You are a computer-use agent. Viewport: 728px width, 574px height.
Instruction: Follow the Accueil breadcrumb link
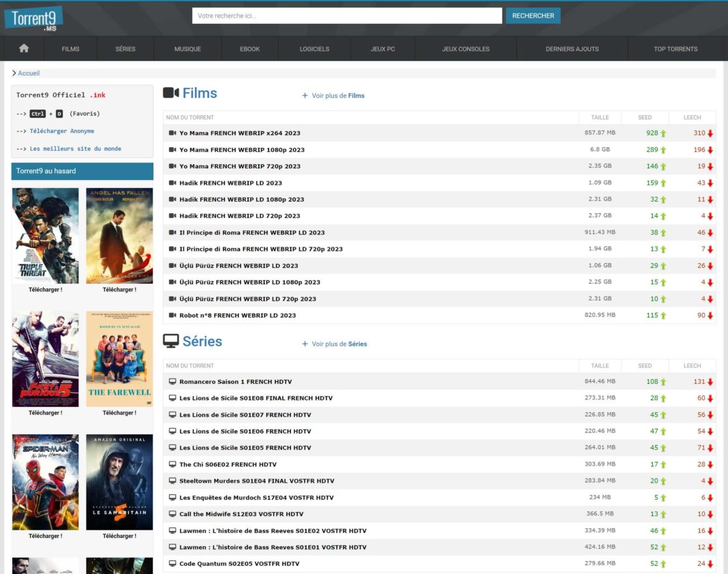29,74
